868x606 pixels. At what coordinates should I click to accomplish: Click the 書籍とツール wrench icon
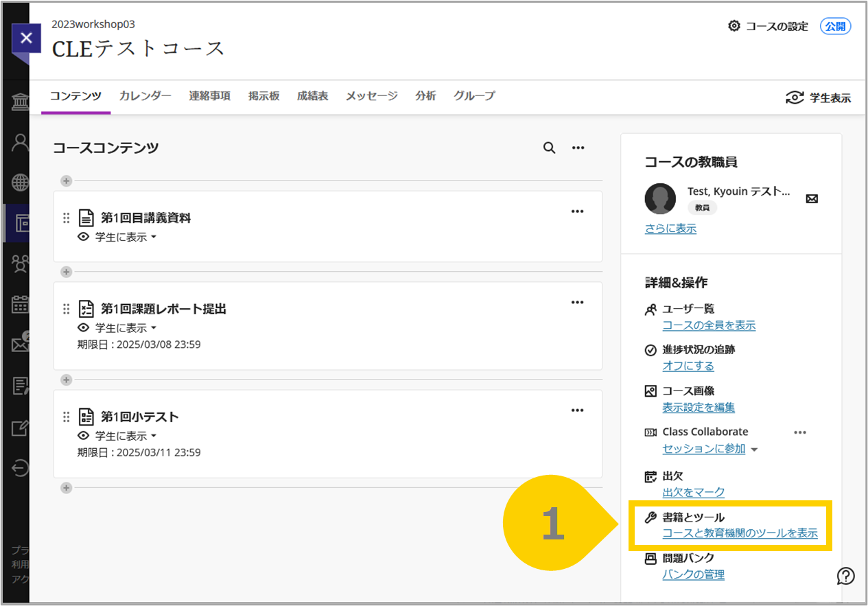click(x=650, y=517)
